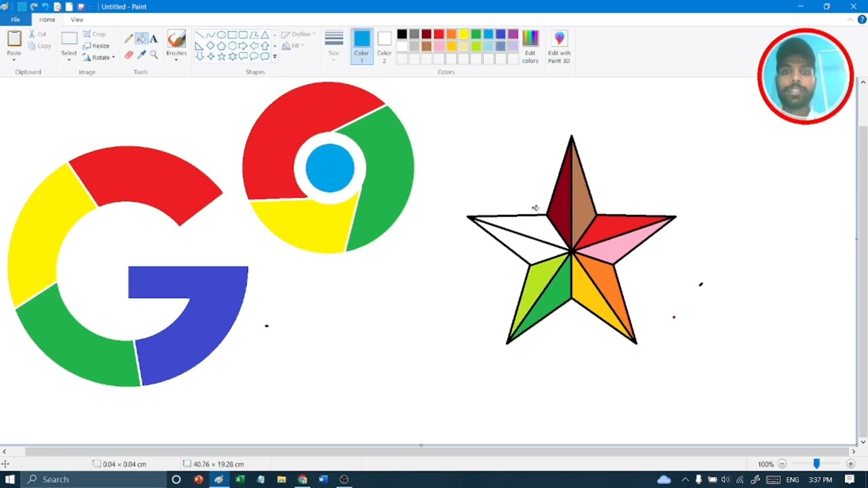
Task: Switch to the View tab
Action: pyautogui.click(x=77, y=20)
